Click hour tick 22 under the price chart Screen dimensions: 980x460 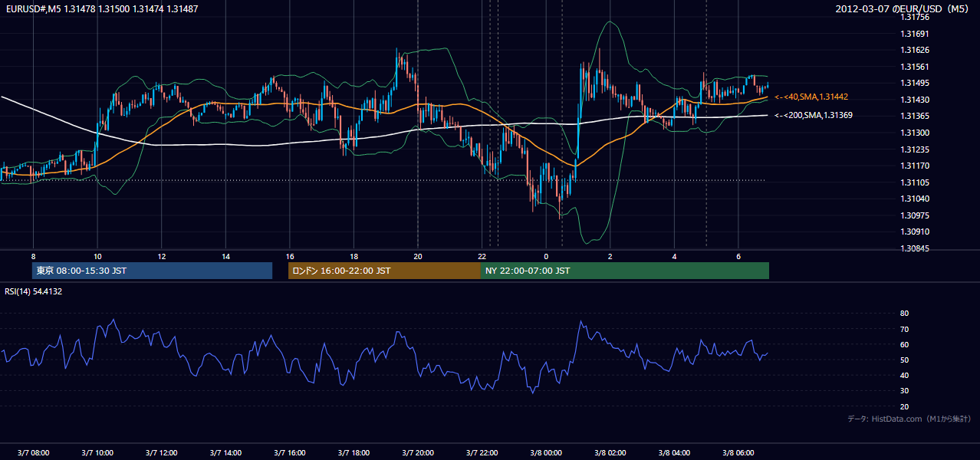click(x=482, y=256)
